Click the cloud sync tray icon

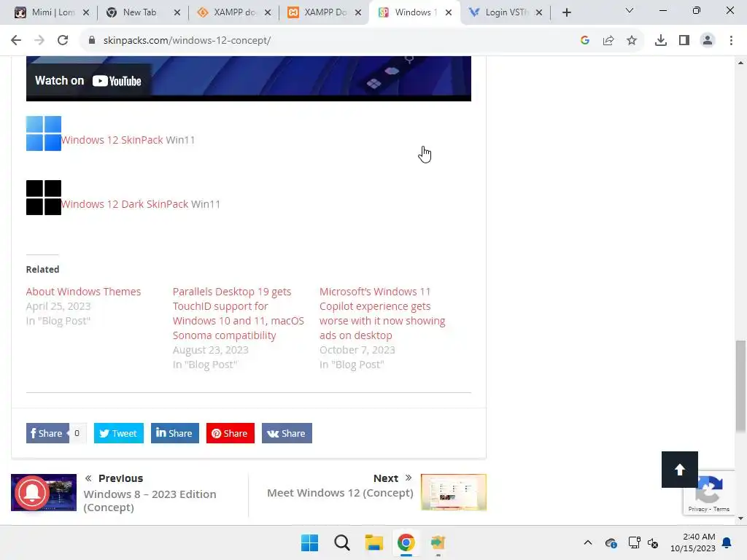(611, 542)
